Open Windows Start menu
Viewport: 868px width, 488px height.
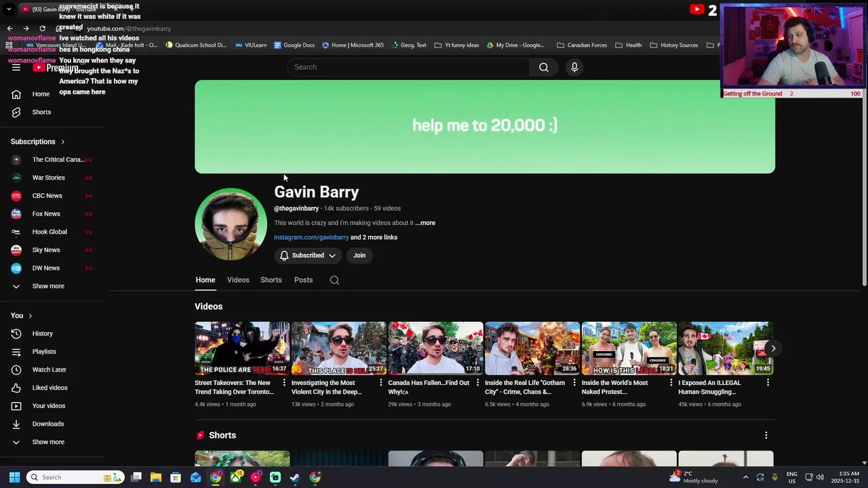pyautogui.click(x=14, y=477)
